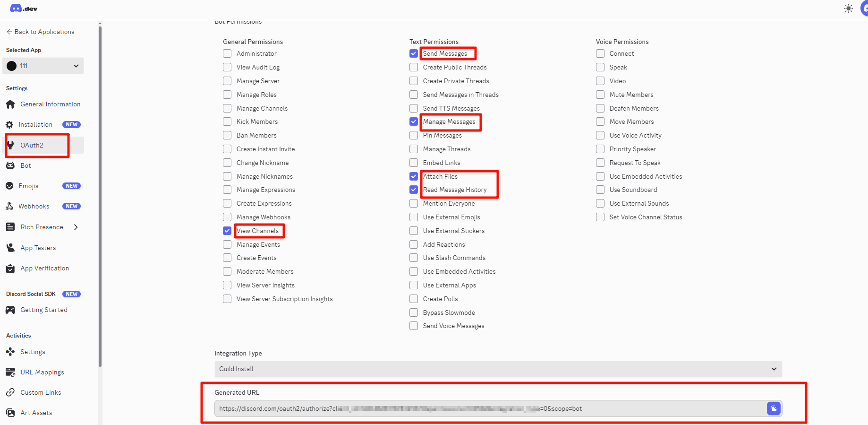Screen dimensions: 868x425
Task: Click the back arrow icon
Action: pos(9,32)
